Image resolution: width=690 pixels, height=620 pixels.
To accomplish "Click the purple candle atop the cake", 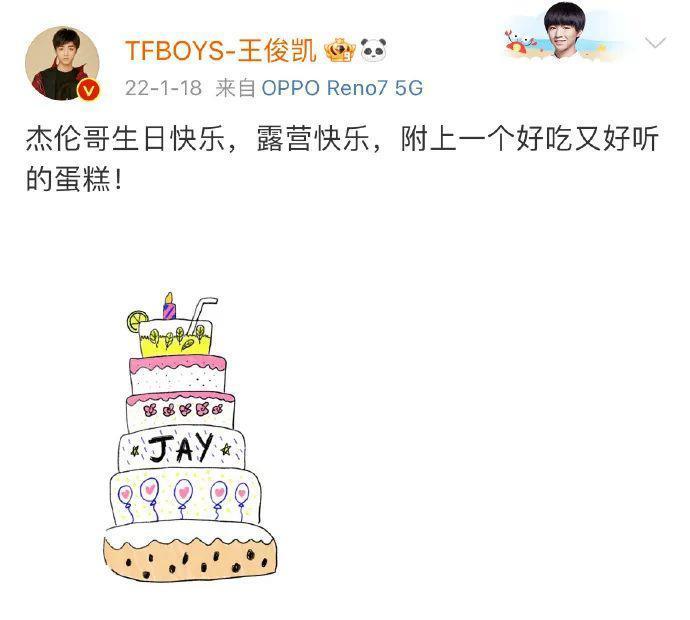I will [169, 306].
